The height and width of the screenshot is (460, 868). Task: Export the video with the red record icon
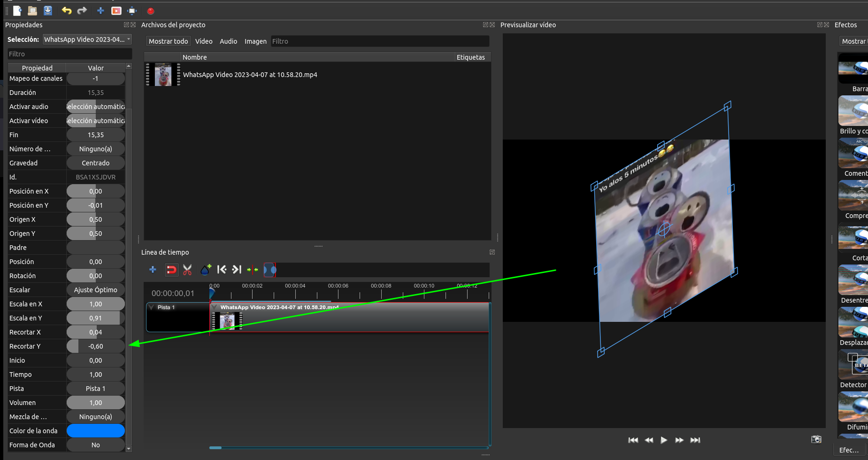[x=151, y=11]
